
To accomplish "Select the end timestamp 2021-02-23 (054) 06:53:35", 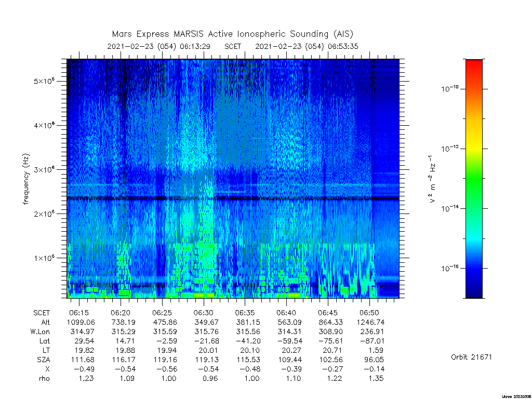I will 307,46.
